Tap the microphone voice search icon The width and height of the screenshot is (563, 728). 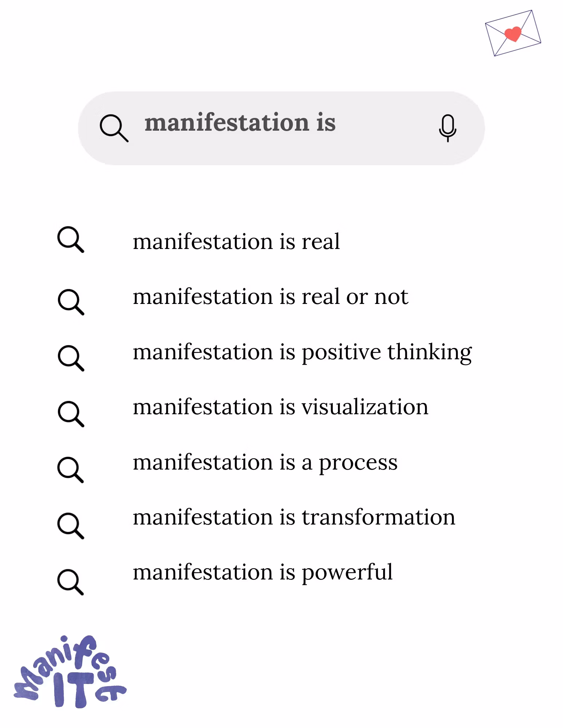448,128
